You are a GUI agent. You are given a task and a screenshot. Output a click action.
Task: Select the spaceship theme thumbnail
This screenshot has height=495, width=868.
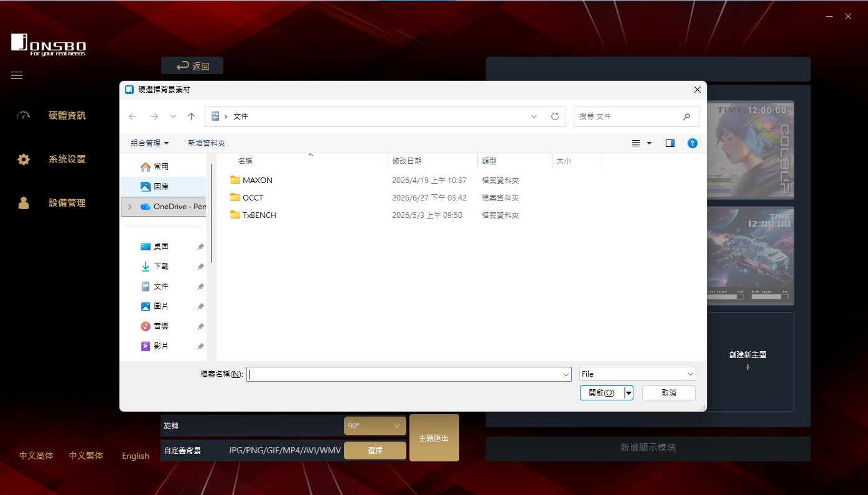(750, 257)
